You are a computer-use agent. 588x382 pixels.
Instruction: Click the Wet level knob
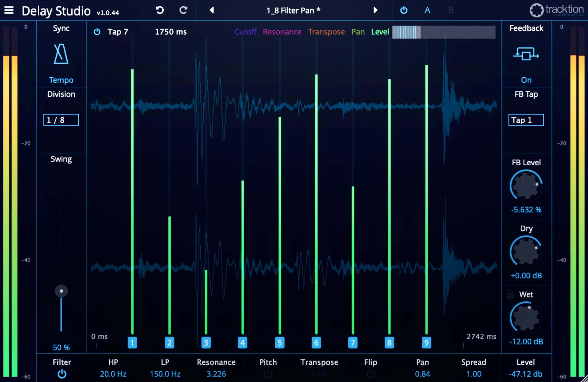[526, 317]
